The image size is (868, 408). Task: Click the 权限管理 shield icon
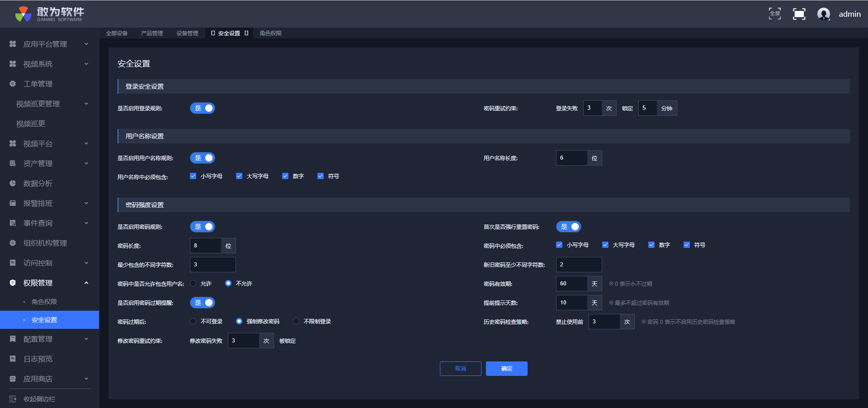(13, 283)
